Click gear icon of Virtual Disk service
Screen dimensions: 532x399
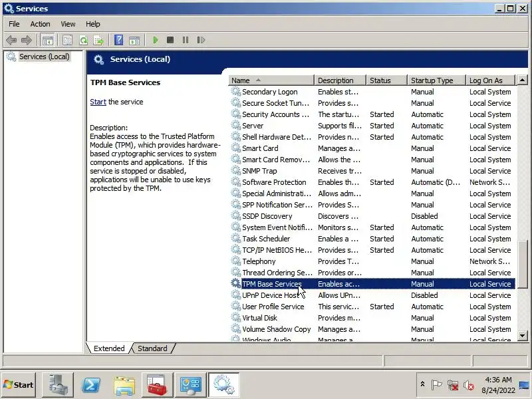pos(236,318)
